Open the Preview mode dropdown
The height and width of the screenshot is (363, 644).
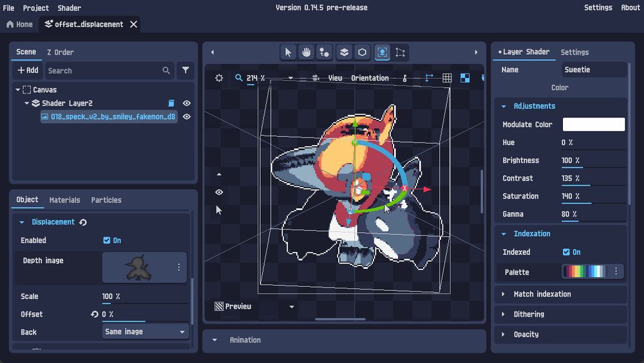292,306
